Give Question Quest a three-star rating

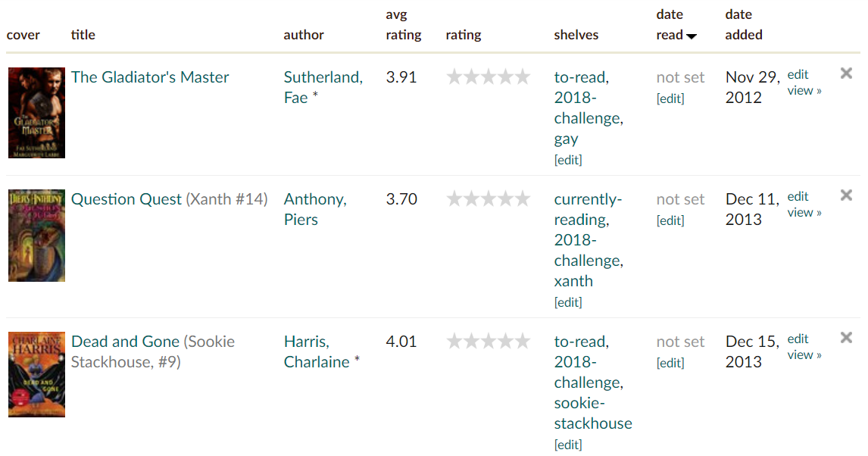click(489, 198)
